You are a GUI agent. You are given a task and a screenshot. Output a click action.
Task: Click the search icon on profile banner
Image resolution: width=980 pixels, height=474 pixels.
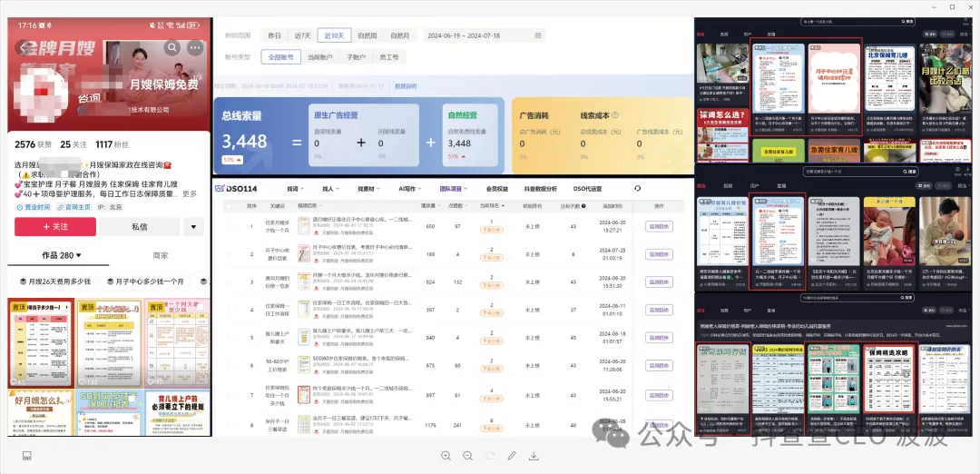click(x=171, y=47)
